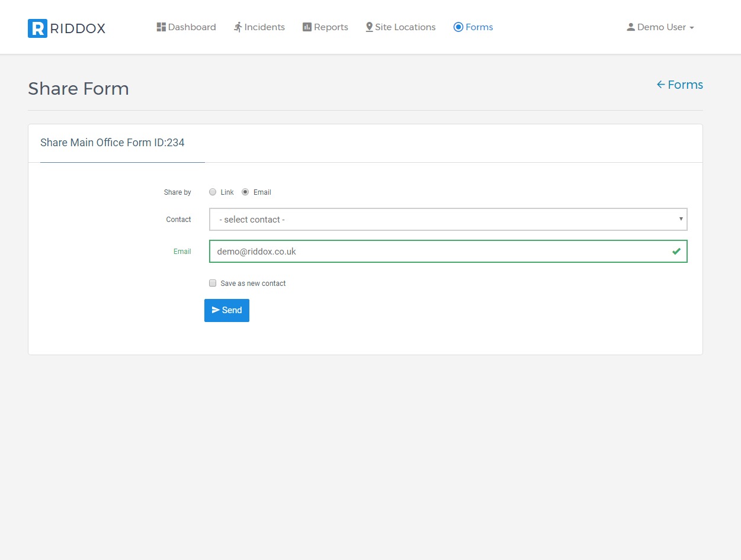Click into the Email address field

(438, 252)
